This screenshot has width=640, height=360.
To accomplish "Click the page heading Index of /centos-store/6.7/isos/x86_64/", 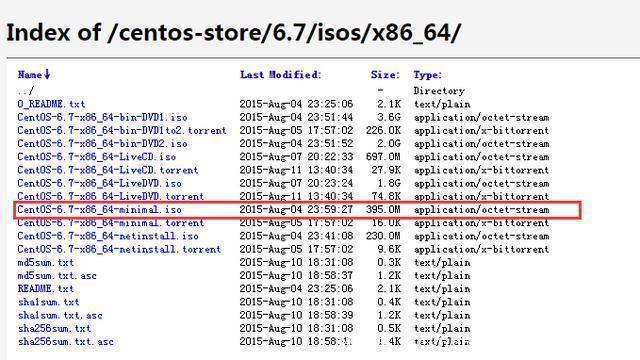I will tap(233, 33).
